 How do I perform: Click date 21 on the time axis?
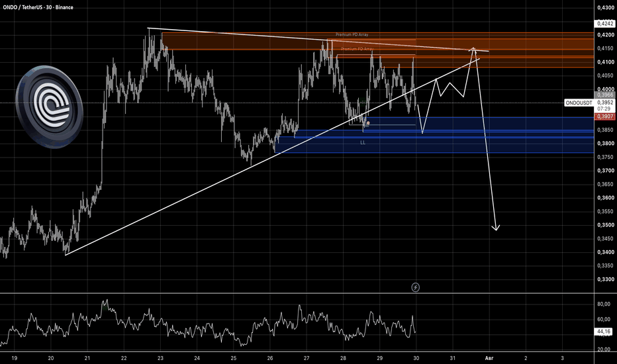[x=87, y=358]
